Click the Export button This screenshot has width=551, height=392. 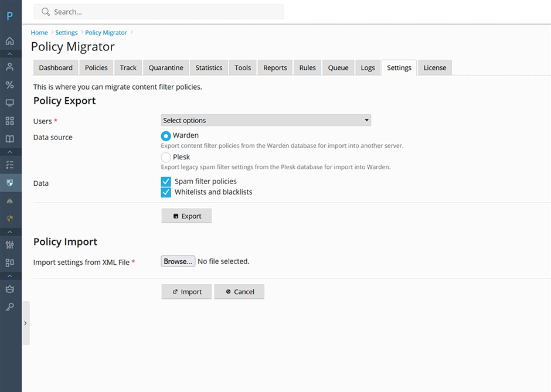(186, 216)
